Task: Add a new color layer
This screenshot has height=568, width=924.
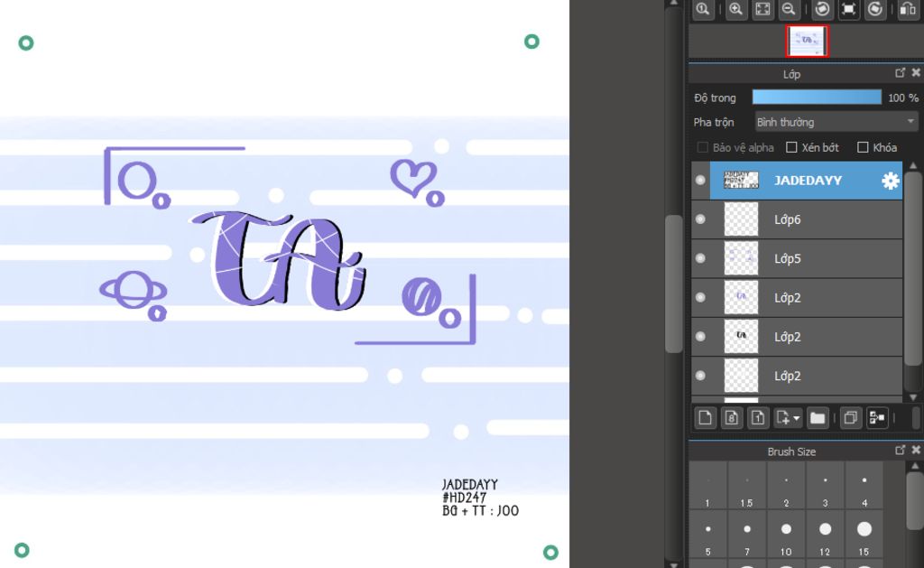Action: [706, 417]
